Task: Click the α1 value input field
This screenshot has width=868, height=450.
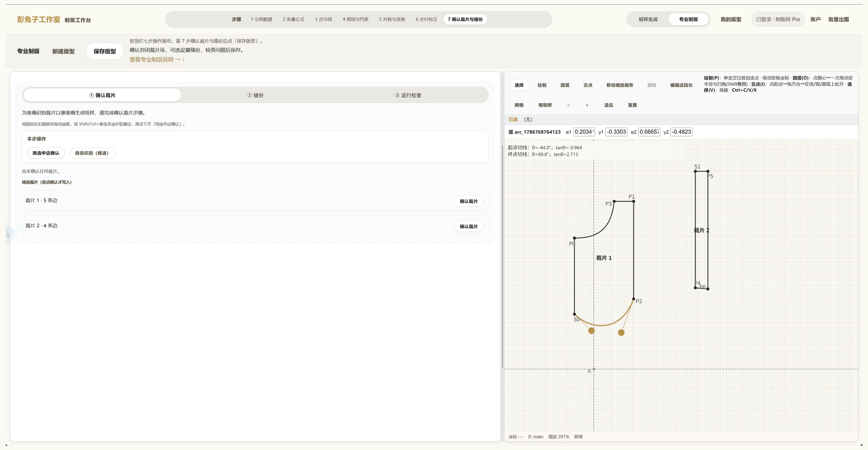Action: (x=584, y=132)
